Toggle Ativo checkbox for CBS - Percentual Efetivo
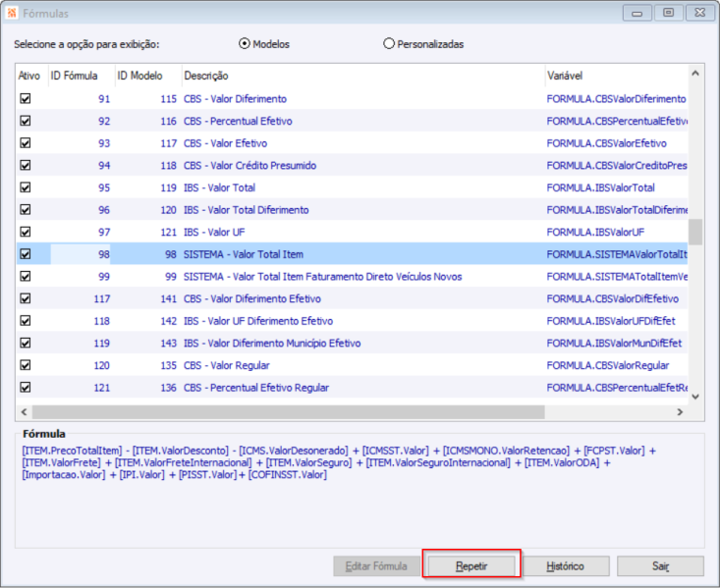This screenshot has width=720, height=588. 26,121
